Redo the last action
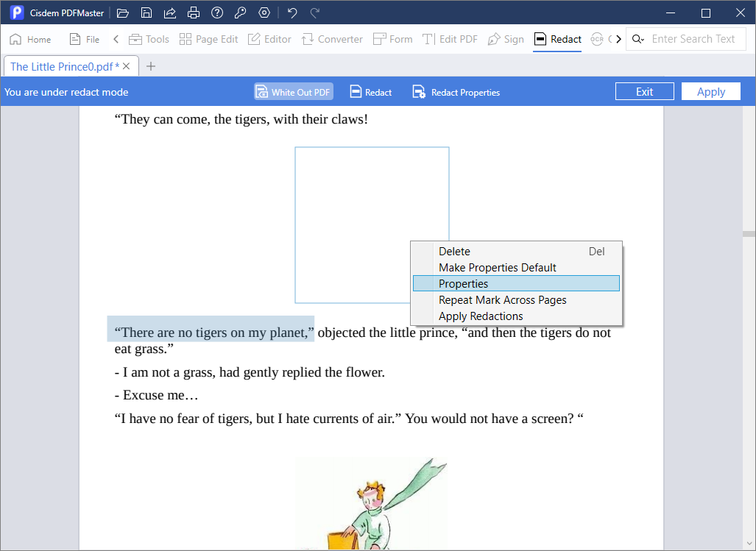Screen dimensions: 756x551 (x=315, y=13)
